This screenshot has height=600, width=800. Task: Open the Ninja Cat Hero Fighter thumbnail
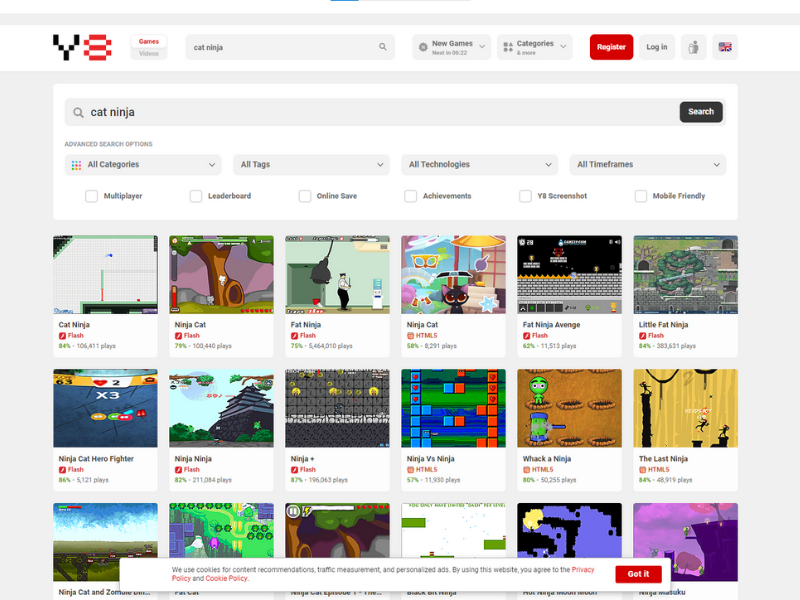[x=106, y=408]
